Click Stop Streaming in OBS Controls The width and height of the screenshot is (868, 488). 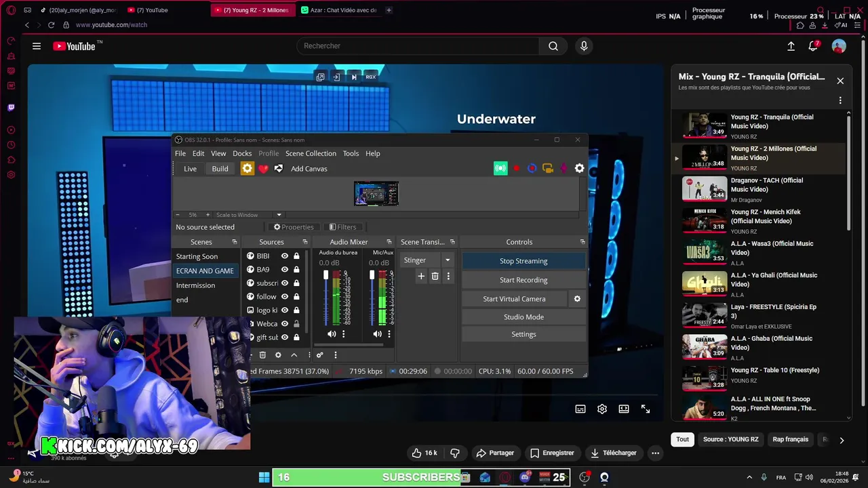click(524, 261)
